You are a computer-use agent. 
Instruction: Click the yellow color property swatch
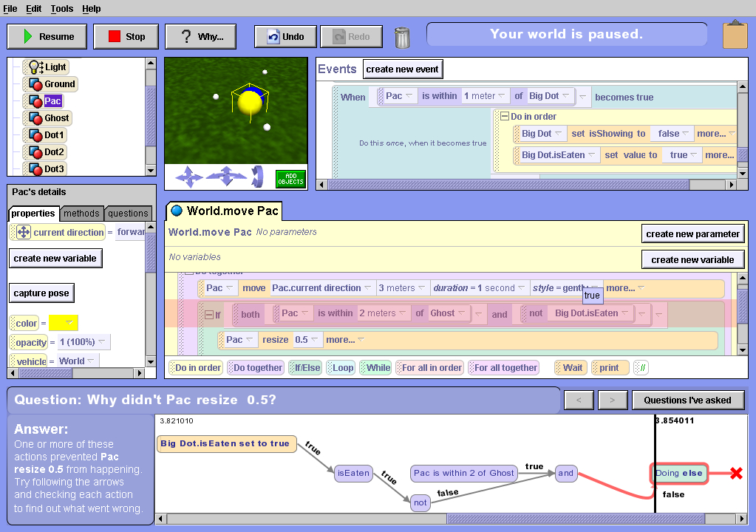click(64, 323)
